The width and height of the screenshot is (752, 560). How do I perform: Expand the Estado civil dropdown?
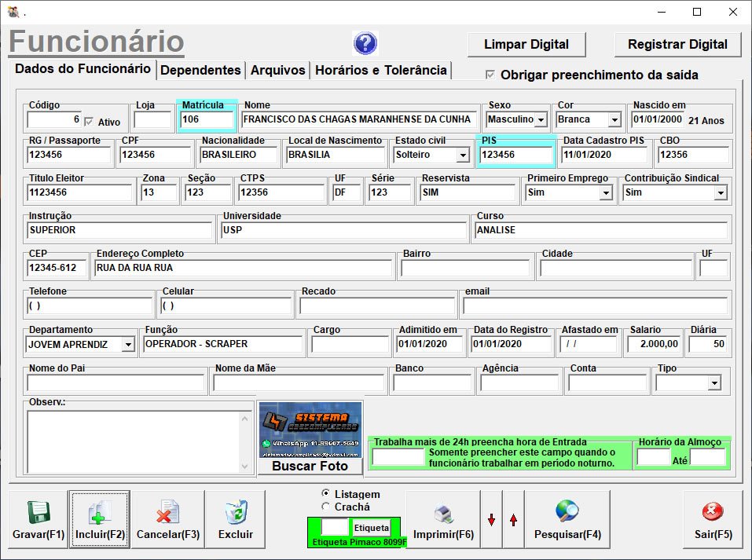[x=463, y=155]
